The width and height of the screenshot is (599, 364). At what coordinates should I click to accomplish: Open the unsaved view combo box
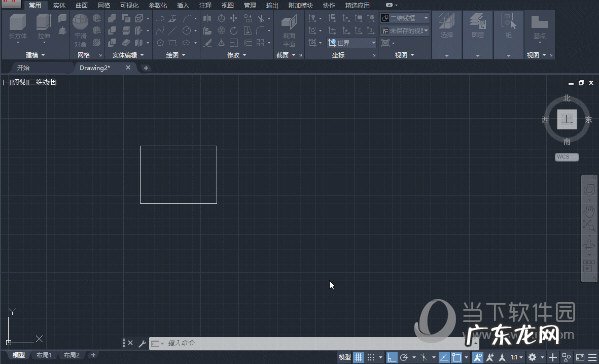coord(405,31)
